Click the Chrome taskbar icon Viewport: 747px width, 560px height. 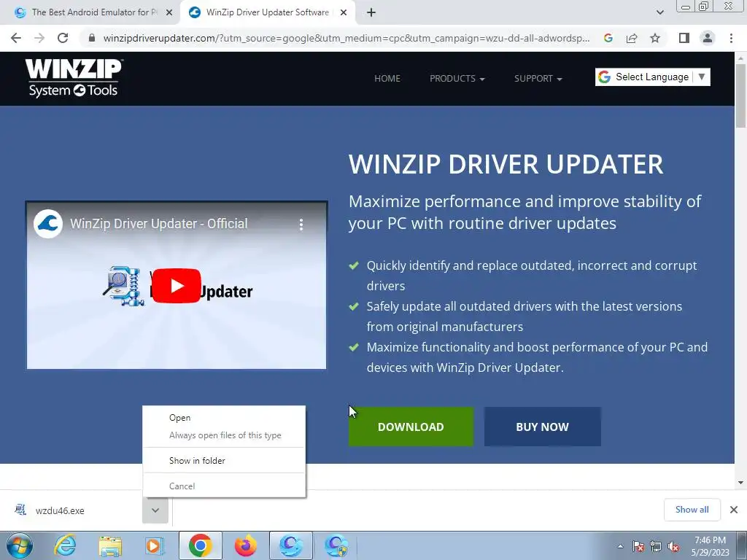[200, 545]
